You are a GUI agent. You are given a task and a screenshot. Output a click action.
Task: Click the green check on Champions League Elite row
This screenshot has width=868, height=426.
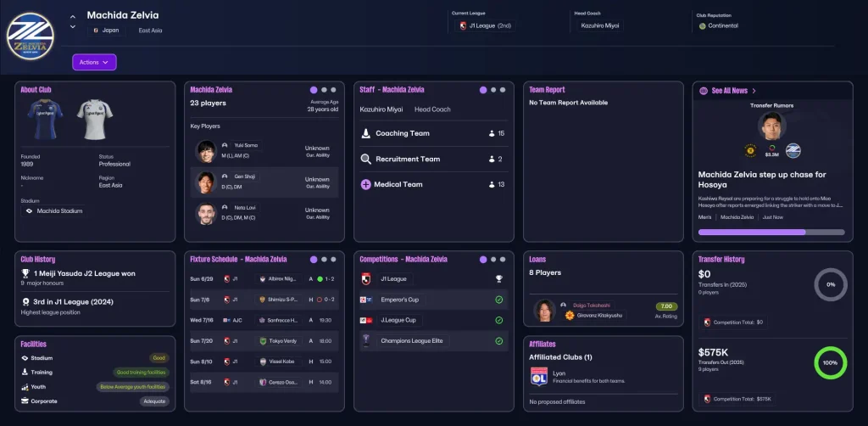[x=498, y=341]
